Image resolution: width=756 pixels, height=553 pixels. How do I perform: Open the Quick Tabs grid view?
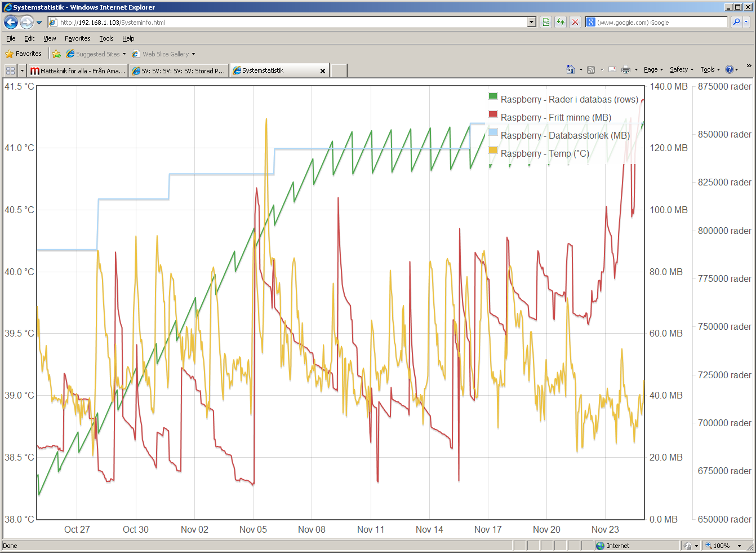pos(10,71)
